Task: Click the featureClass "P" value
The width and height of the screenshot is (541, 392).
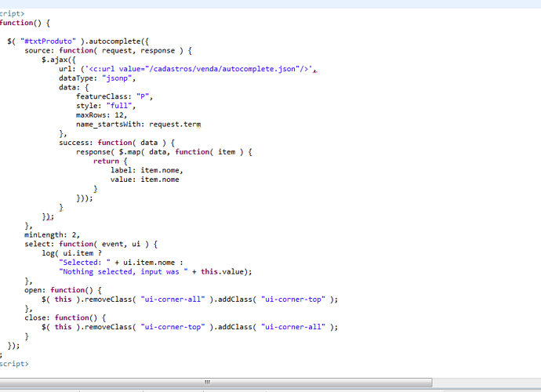Action: (x=143, y=96)
